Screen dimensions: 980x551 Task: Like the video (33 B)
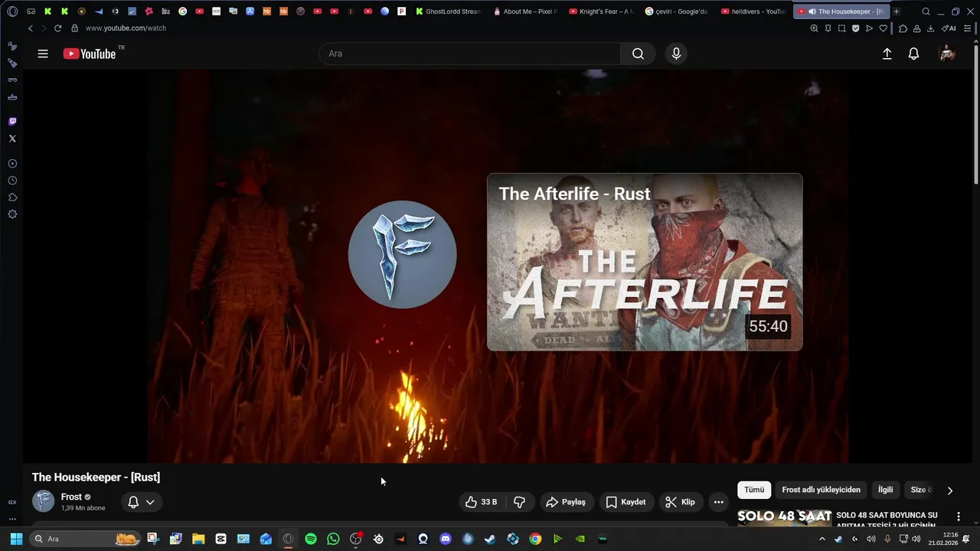482,502
